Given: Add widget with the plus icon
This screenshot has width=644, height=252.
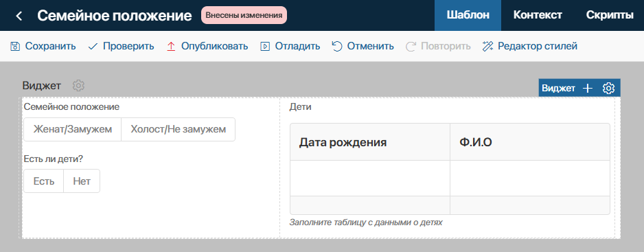Looking at the screenshot, I should coord(588,88).
